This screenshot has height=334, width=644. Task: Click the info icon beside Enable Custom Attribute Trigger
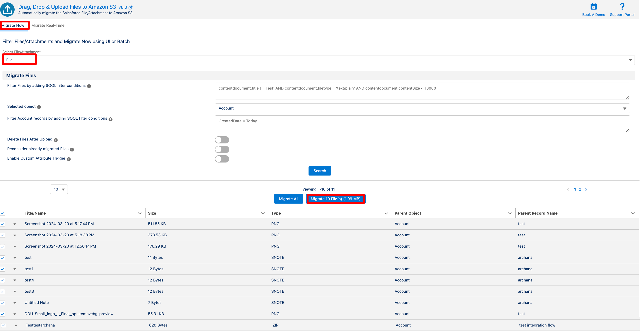pyautogui.click(x=69, y=159)
